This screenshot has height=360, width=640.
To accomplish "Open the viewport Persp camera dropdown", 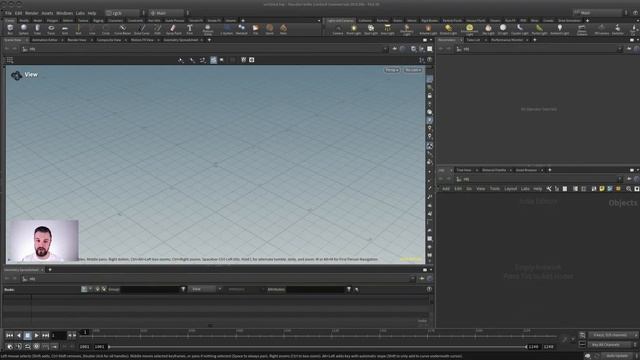I will click(x=392, y=70).
